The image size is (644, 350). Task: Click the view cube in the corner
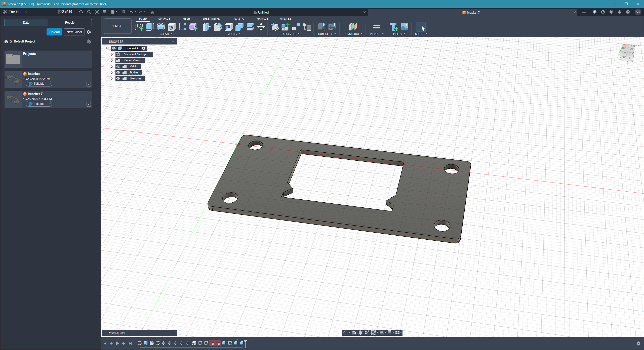click(627, 53)
